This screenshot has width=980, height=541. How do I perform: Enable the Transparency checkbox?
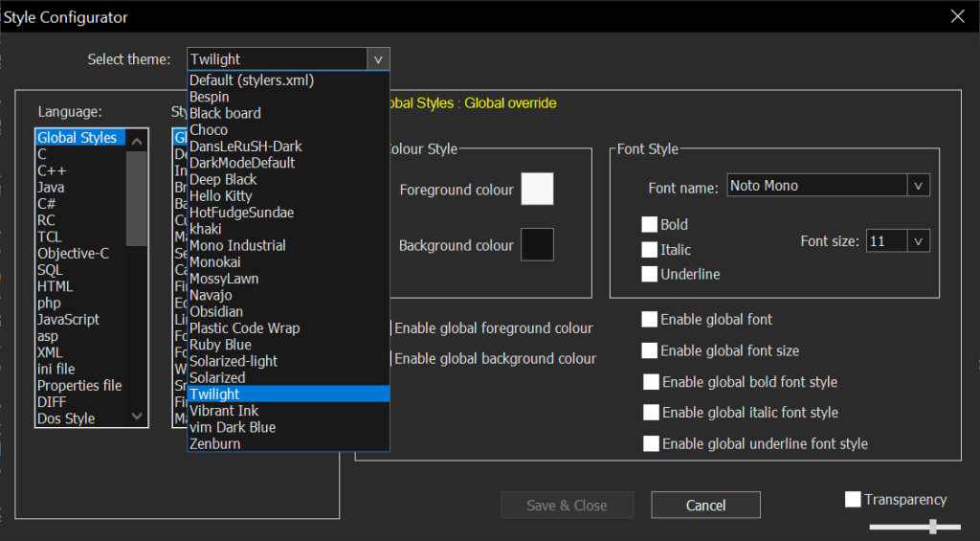[853, 500]
